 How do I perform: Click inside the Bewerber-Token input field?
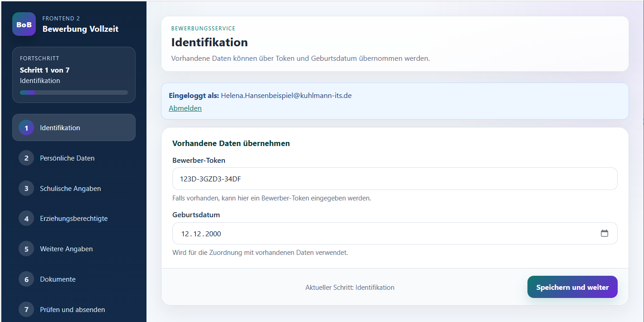395,178
